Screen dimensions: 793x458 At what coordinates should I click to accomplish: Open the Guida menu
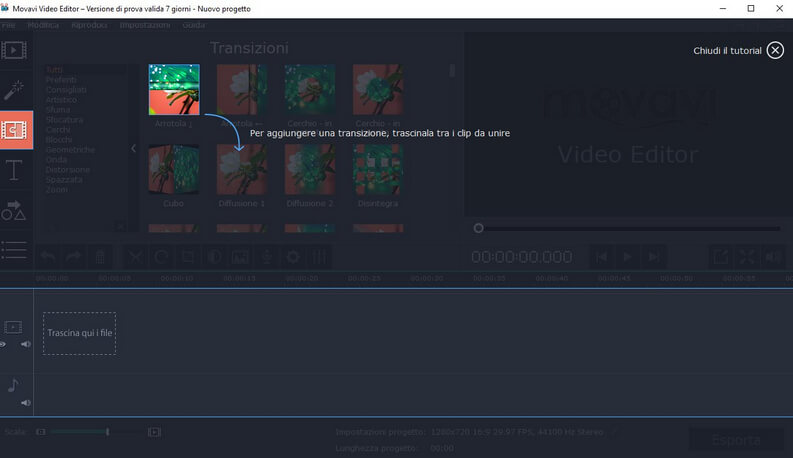[194, 25]
